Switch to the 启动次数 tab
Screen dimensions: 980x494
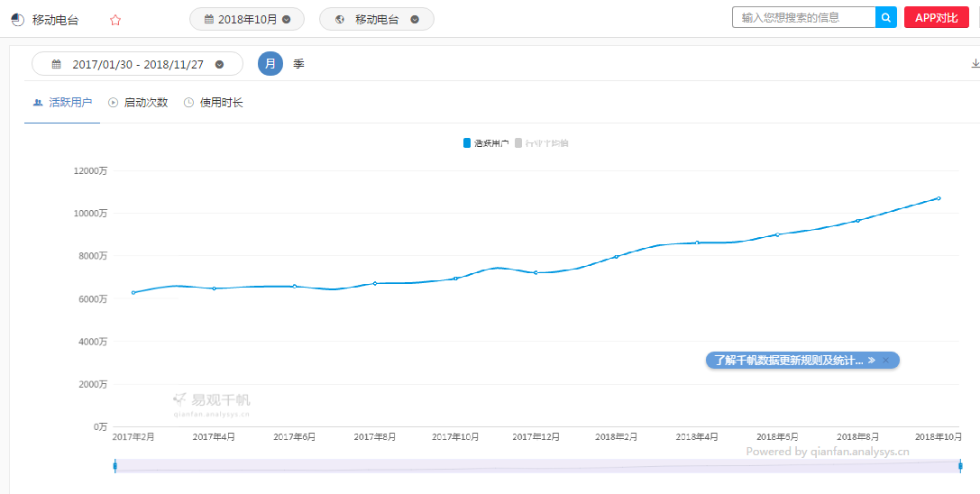138,103
